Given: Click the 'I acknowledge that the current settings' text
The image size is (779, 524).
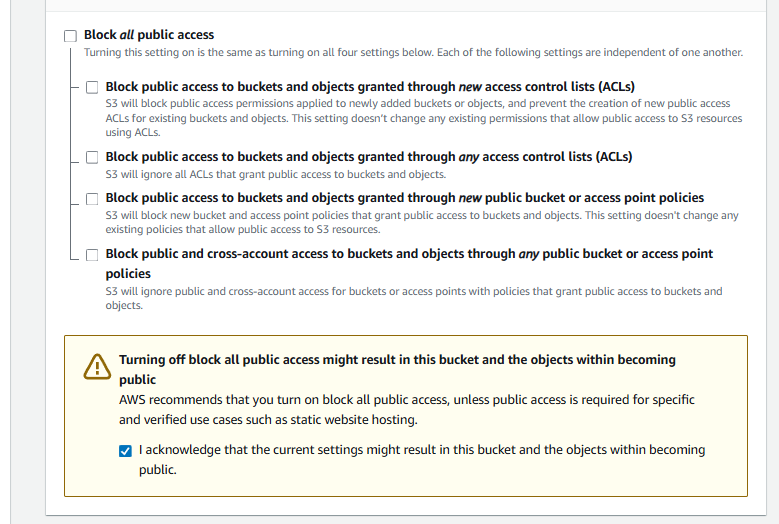Looking at the screenshot, I should click(421, 450).
